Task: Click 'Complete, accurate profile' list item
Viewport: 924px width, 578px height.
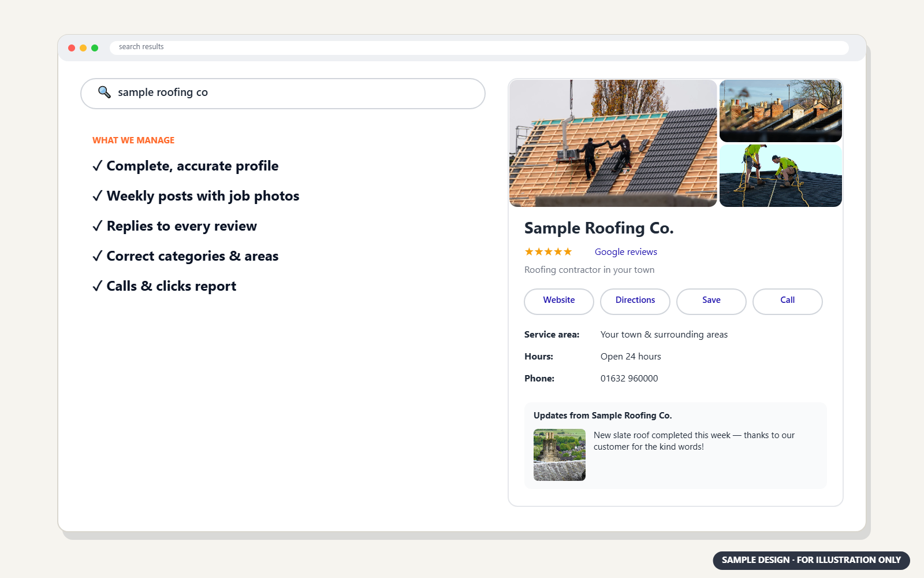Action: pos(185,166)
